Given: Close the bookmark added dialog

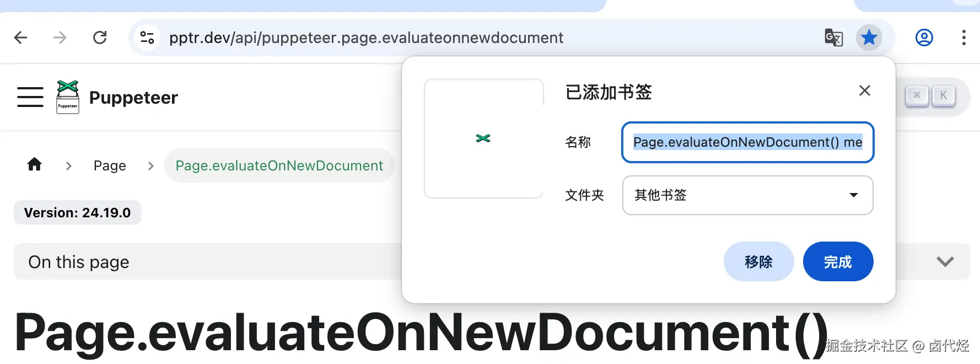Looking at the screenshot, I should click(865, 90).
